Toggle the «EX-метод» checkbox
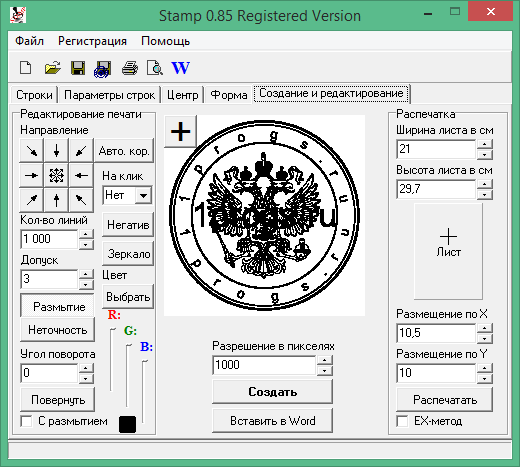Screen dimensions: 520x467 click(402, 421)
